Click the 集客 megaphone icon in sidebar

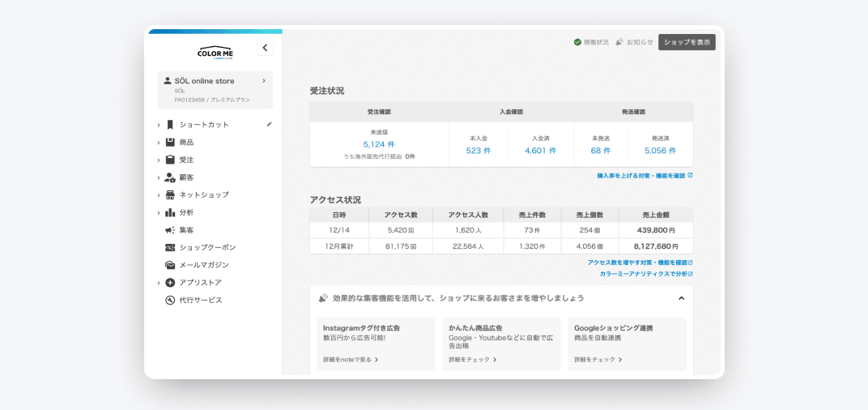[x=170, y=230]
